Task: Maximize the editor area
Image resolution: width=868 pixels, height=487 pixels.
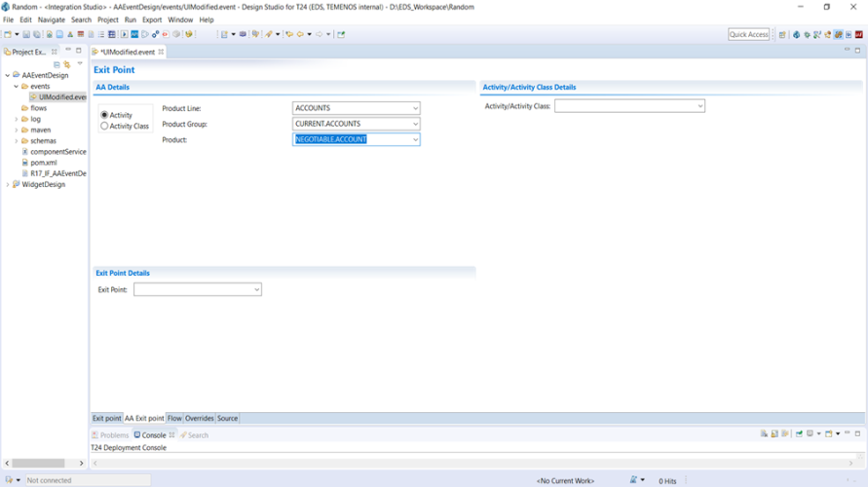Action: click(x=857, y=51)
